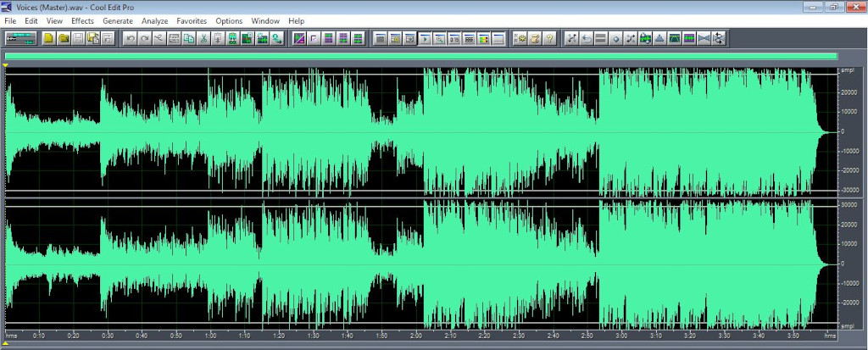
Task: Click the yellow question mark Help icon
Action: pyautogui.click(x=549, y=39)
